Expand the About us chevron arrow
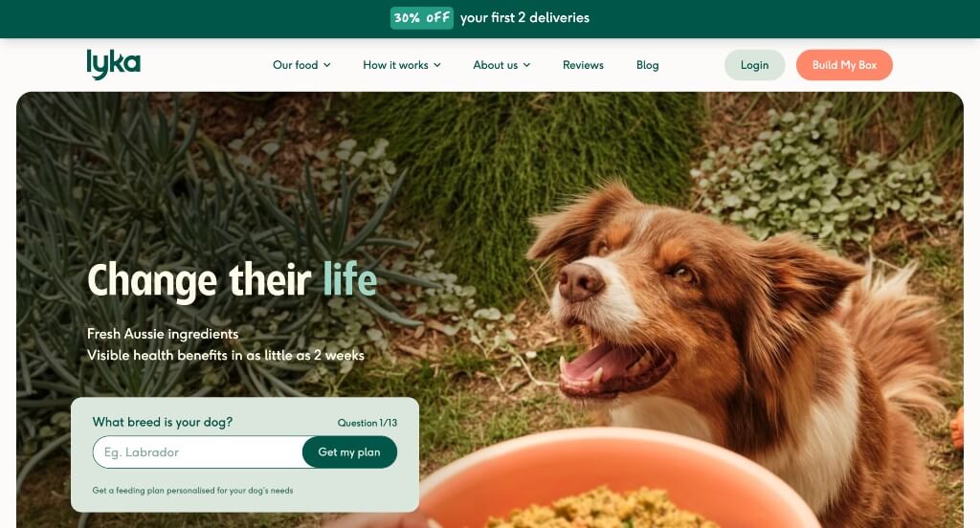980x528 pixels. (526, 65)
